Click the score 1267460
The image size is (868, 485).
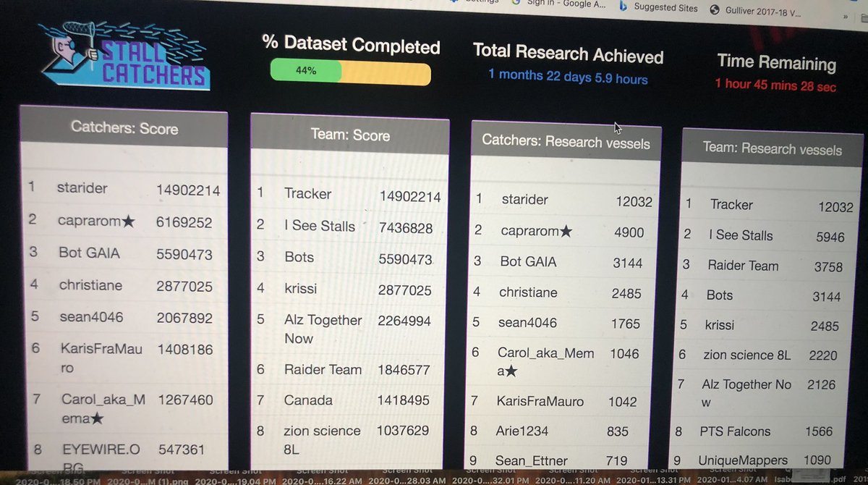(184, 400)
